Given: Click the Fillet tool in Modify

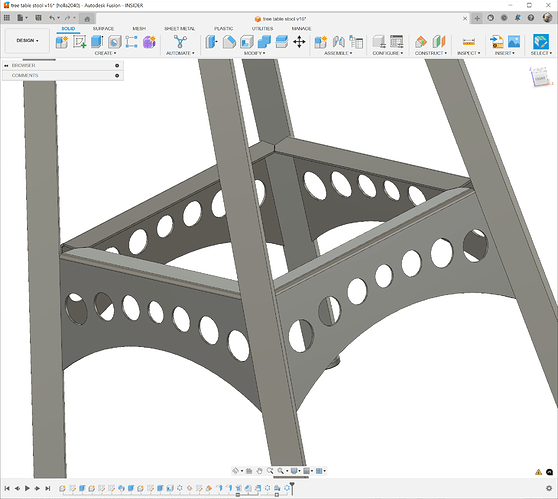Looking at the screenshot, I should pyautogui.click(x=229, y=42).
